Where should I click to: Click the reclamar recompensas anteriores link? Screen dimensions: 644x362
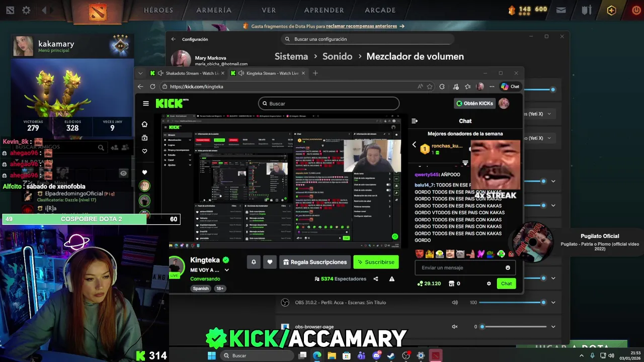coord(361,26)
